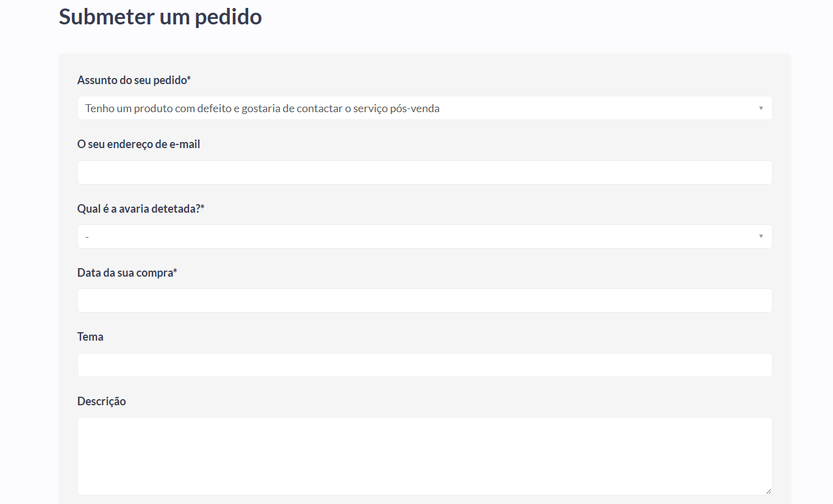Focus the 'O seu endereço de e-mail' input field

(424, 172)
